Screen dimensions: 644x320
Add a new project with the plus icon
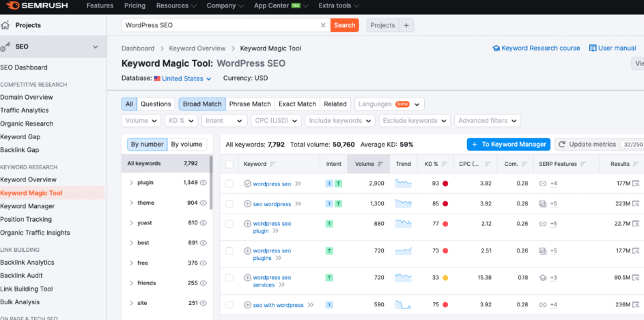coord(406,25)
